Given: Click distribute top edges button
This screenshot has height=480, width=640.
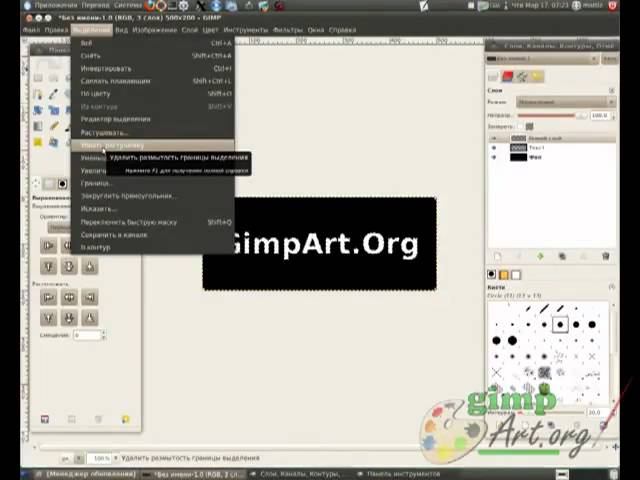Looking at the screenshot, I should pos(49,318).
